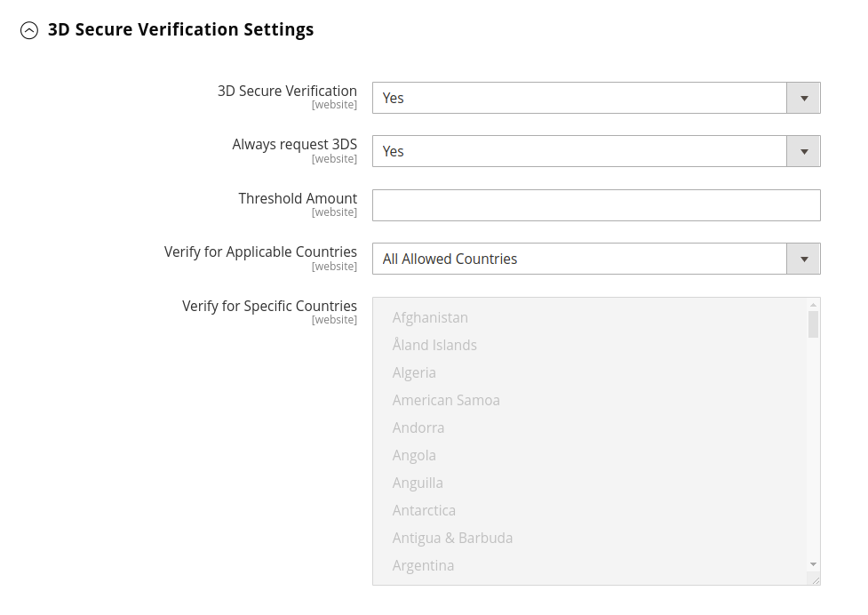Select Andorra in the country list
The width and height of the screenshot is (868, 615).
point(418,427)
